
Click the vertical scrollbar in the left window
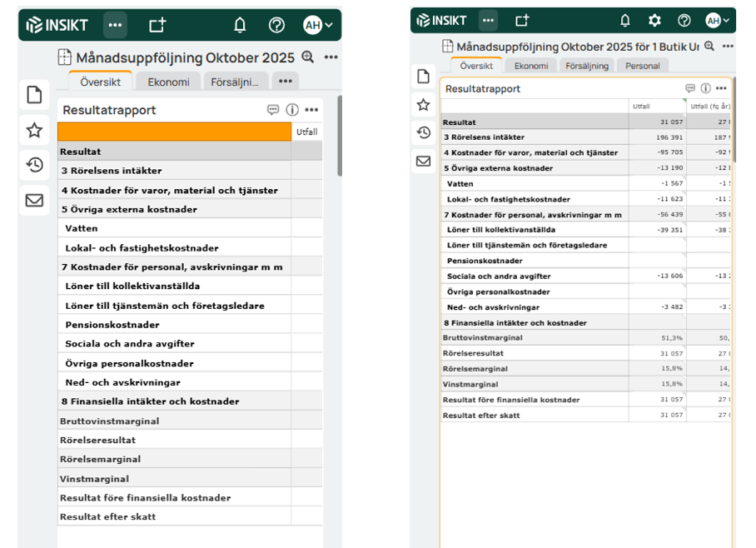coord(340,133)
